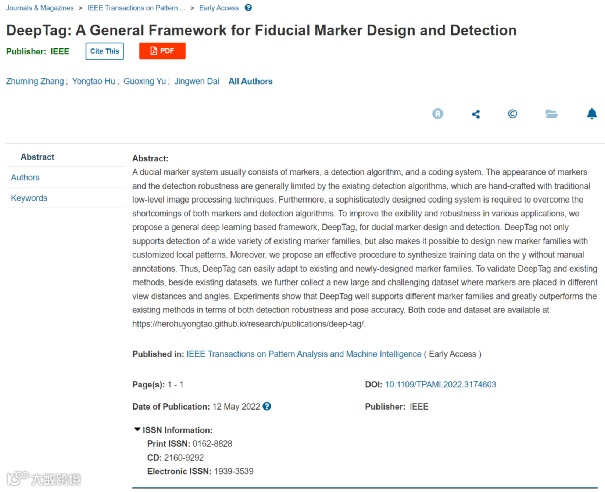Viewport: 605px width, 492px height.
Task: Open the Keywords sidebar tab
Action: pyautogui.click(x=29, y=198)
